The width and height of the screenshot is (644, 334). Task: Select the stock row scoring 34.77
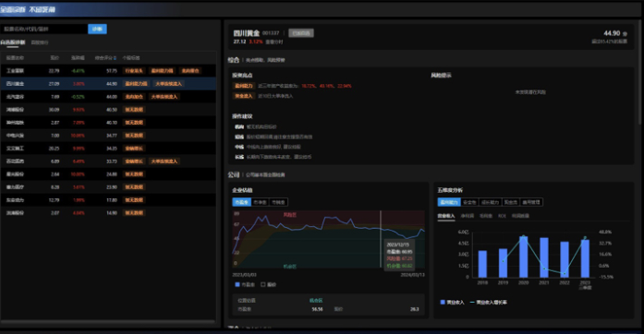pyautogui.click(x=108, y=136)
